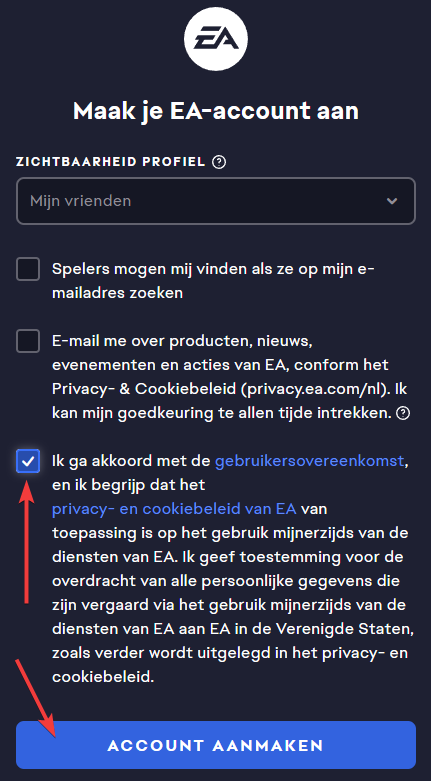Click the red arrow pointing at button
Viewport: 431px width, 781px height.
pos(37,698)
